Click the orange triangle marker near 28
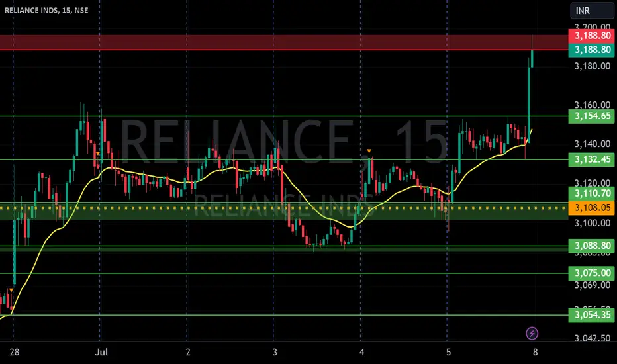 [11, 290]
